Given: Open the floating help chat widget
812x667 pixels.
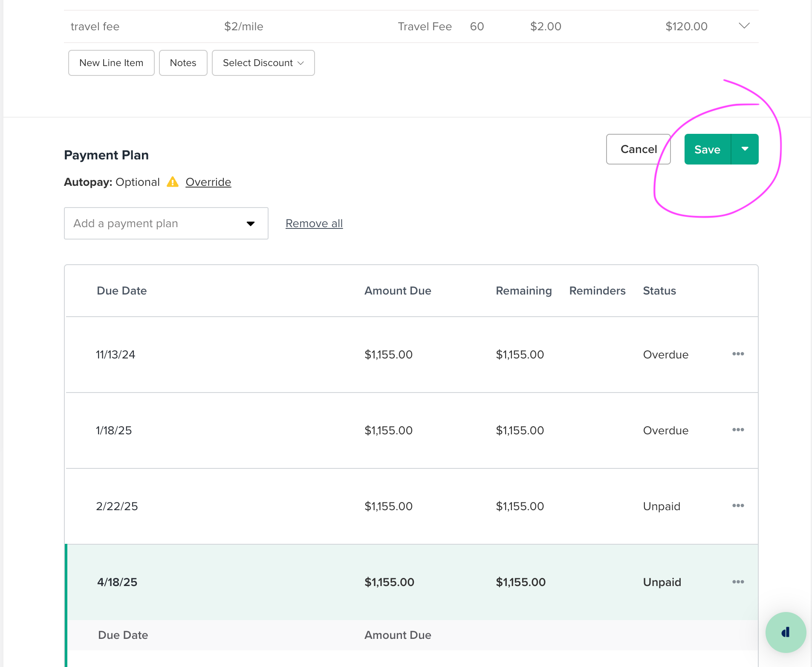Looking at the screenshot, I should 786,632.
